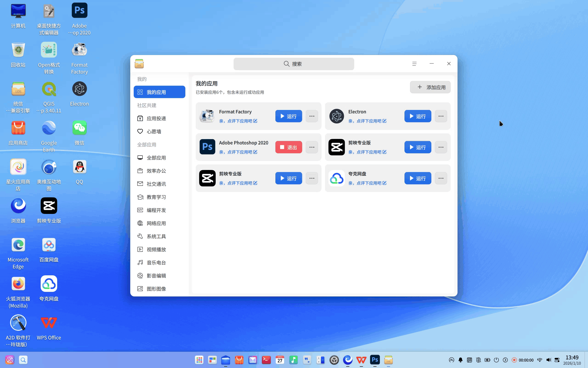The width and height of the screenshot is (588, 368).
Task: Open more options for Format Factory
Action: 312,116
